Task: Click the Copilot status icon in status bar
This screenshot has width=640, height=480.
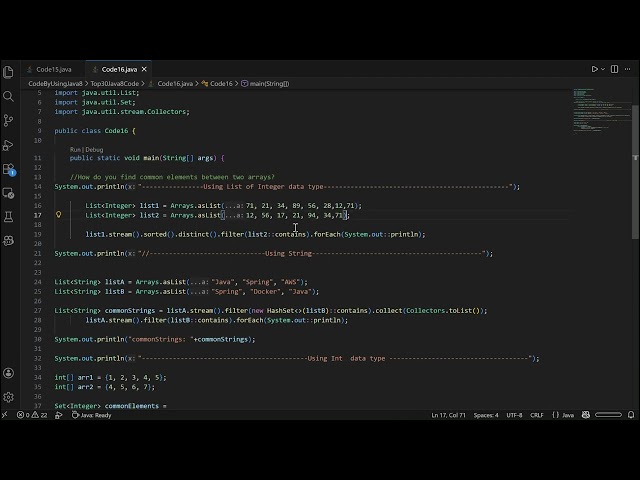Action: click(x=586, y=415)
